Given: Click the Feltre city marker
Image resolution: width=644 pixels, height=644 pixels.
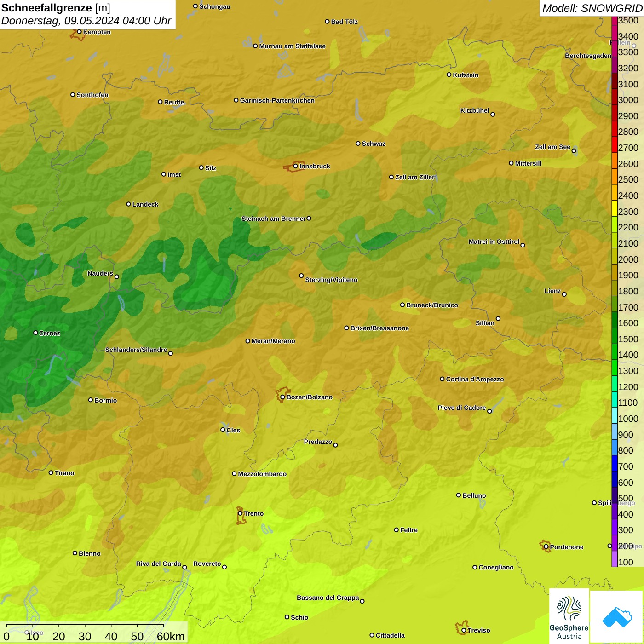Looking at the screenshot, I should tap(396, 529).
